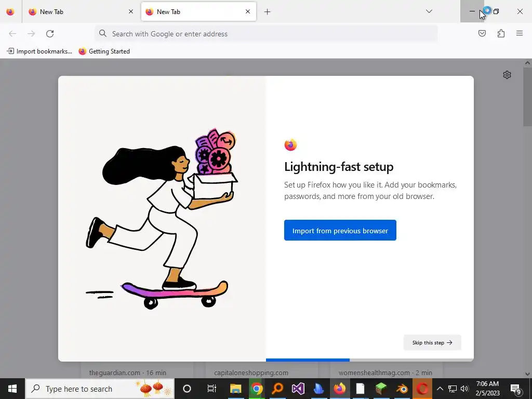Viewport: 532px width, 399px height.
Task: Go forward one page
Action: point(31,34)
